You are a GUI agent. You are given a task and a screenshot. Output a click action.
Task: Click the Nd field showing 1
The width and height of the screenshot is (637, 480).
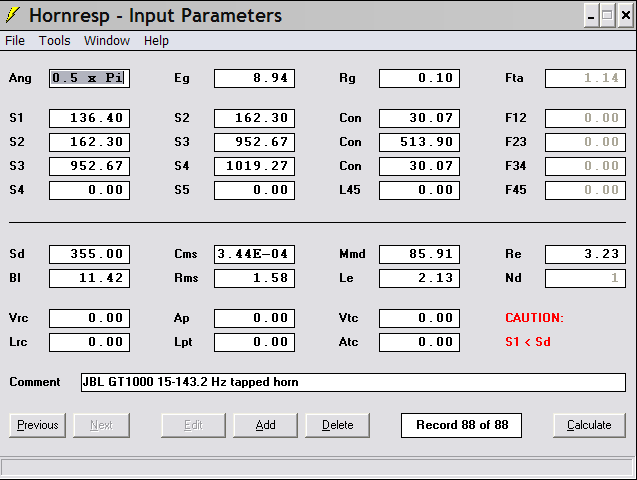[x=585, y=278]
